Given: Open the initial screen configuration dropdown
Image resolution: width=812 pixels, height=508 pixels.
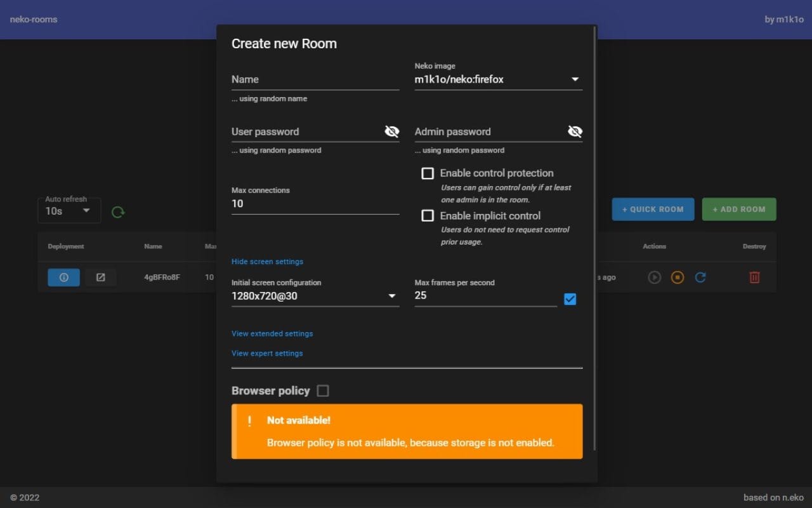Looking at the screenshot, I should (392, 296).
